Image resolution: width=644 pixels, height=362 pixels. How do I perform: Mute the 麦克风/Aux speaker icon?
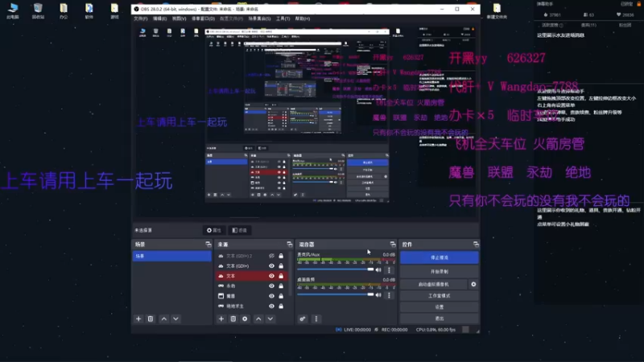click(x=378, y=270)
